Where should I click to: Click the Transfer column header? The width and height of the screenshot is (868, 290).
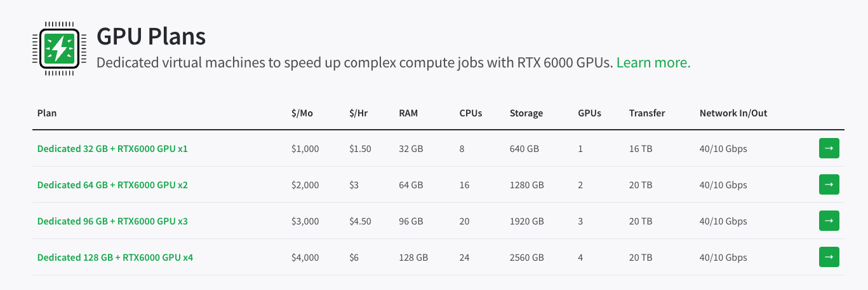[x=647, y=113]
